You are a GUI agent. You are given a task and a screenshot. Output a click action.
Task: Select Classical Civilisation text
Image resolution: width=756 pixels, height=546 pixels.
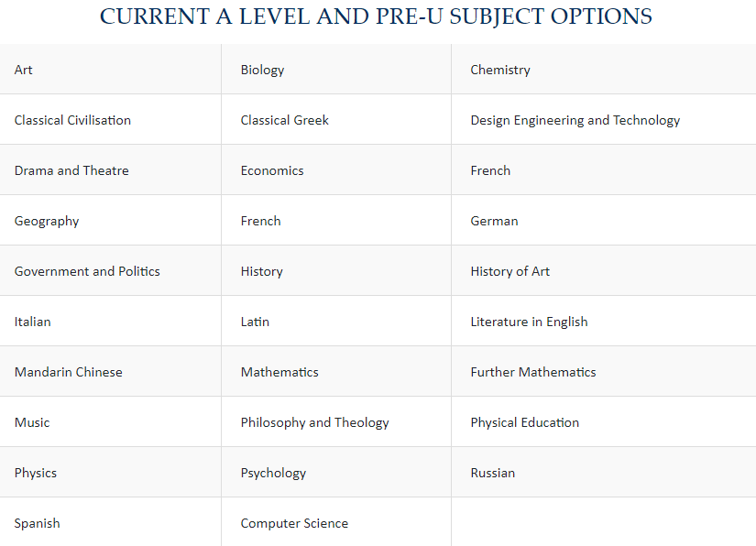(72, 120)
